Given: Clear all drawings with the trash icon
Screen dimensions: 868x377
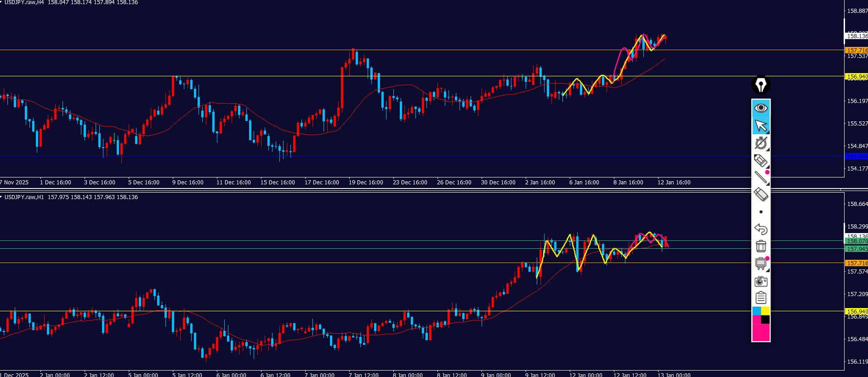Looking at the screenshot, I should [x=761, y=246].
